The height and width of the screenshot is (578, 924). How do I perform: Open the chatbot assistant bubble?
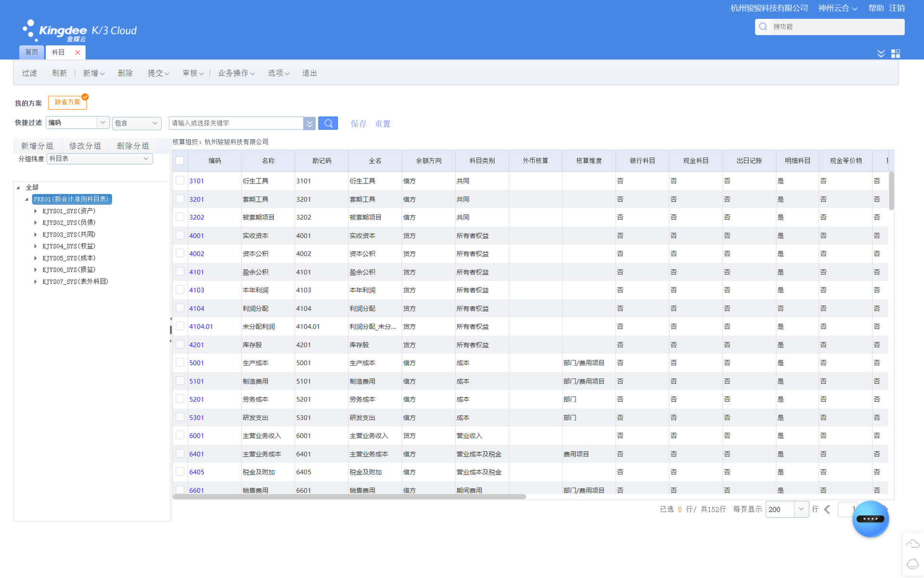870,519
